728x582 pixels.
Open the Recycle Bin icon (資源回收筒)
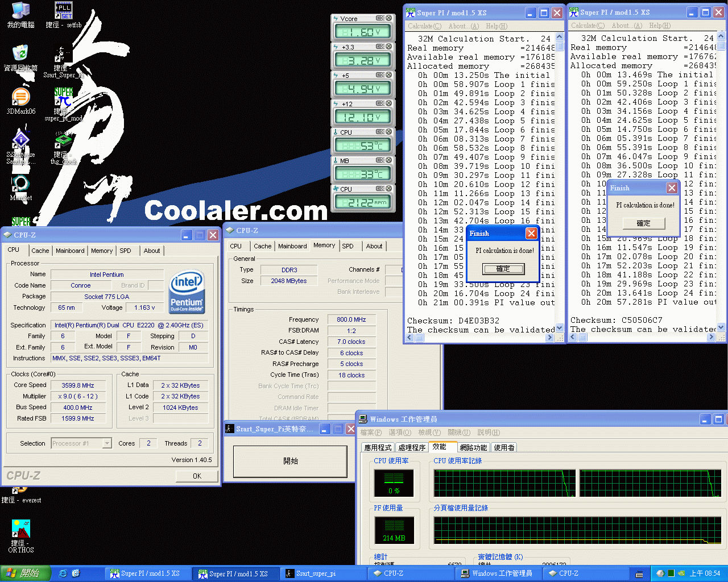(20, 54)
